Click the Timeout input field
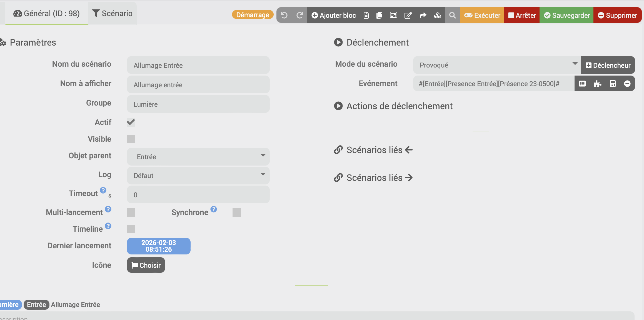644x320 pixels. click(198, 195)
